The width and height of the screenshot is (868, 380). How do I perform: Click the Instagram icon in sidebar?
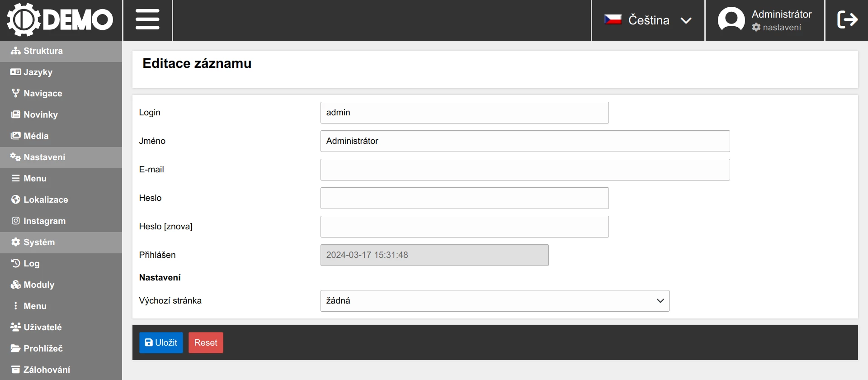(x=16, y=221)
